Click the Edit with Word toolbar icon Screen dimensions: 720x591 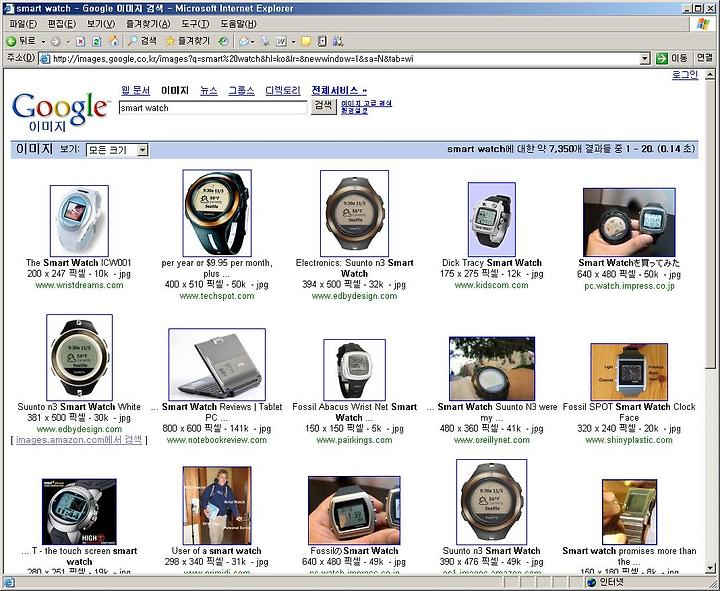281,42
